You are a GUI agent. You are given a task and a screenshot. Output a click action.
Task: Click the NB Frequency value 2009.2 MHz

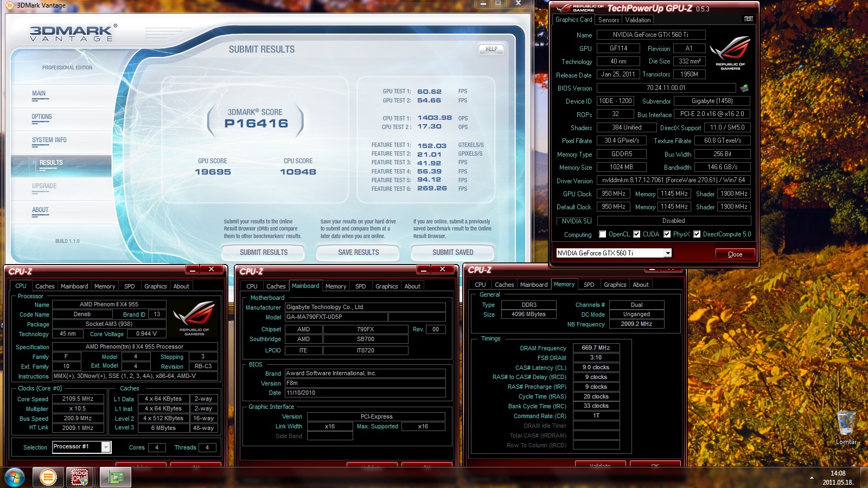pyautogui.click(x=637, y=324)
